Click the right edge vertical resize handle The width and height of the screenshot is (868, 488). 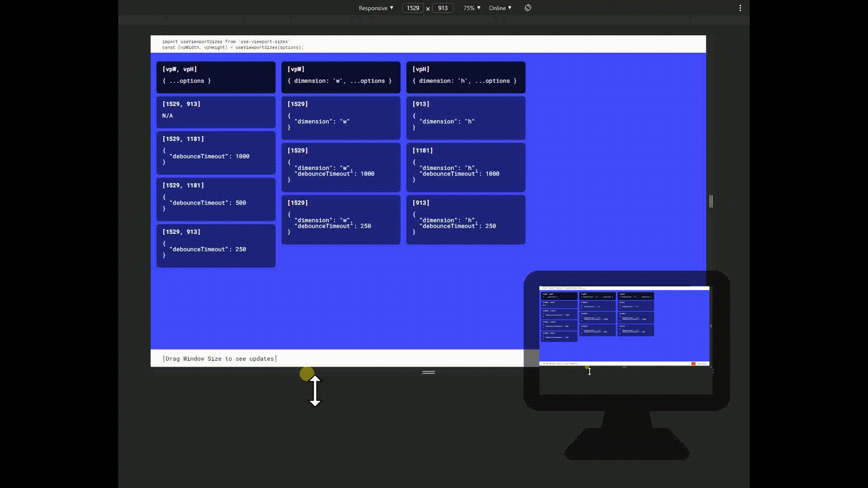(711, 202)
